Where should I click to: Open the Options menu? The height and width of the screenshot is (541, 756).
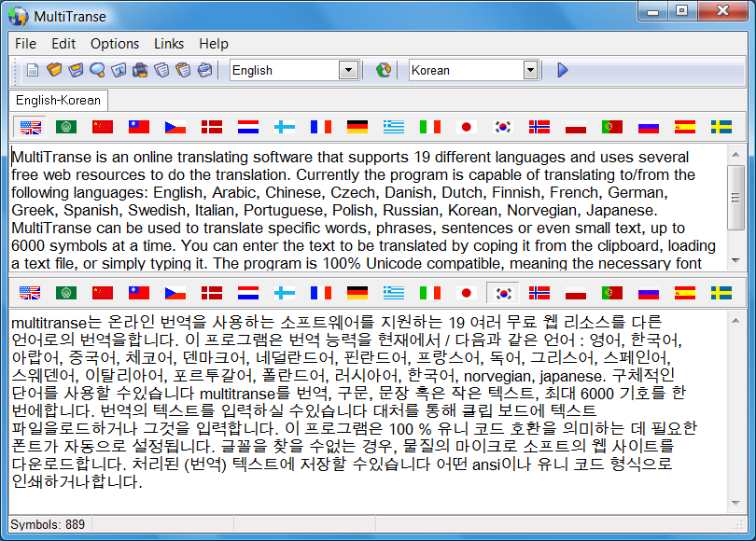(115, 44)
